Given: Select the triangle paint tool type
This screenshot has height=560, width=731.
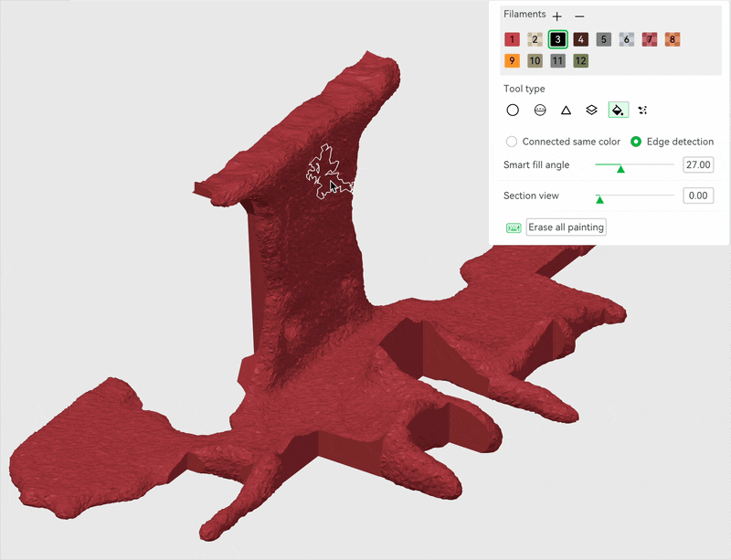Looking at the screenshot, I should coord(566,111).
